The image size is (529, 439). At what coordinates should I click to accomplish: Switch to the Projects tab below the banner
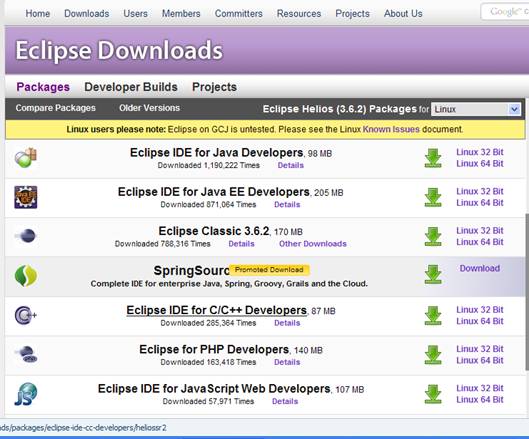tap(214, 87)
